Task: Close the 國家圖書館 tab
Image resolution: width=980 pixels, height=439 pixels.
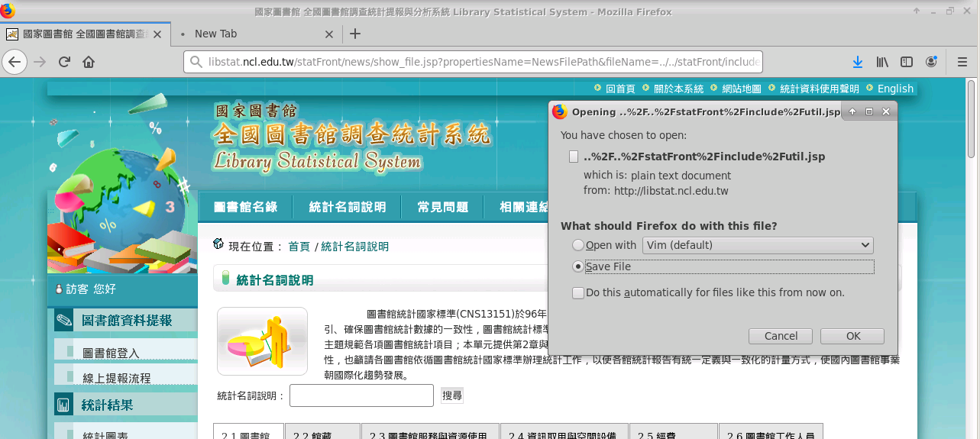Action: click(x=157, y=34)
